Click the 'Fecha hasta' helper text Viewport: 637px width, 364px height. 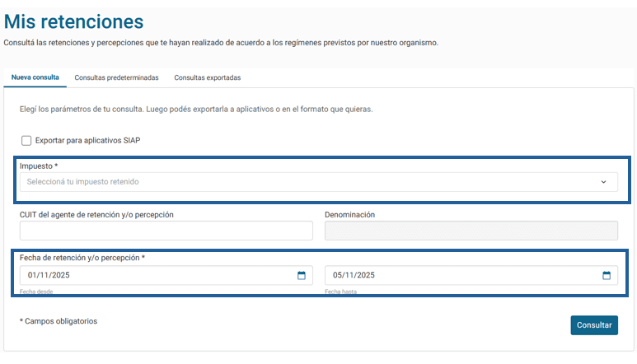pos(340,292)
